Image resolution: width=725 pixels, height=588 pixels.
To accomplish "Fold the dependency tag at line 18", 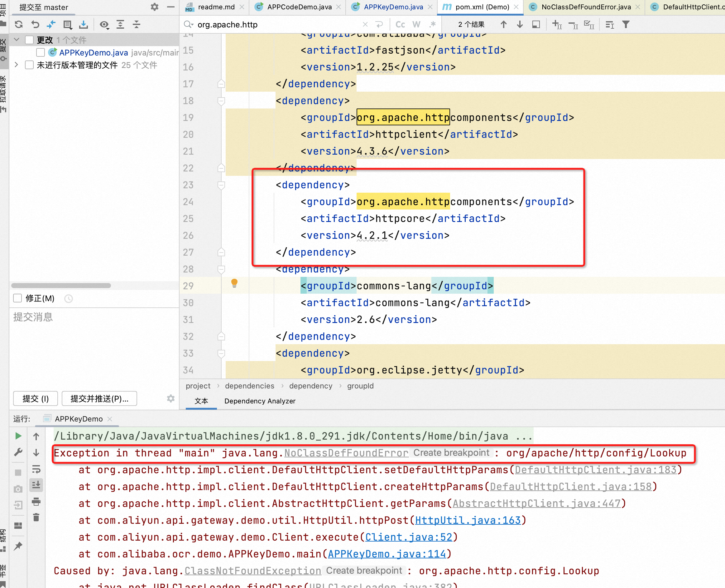I will (x=221, y=101).
